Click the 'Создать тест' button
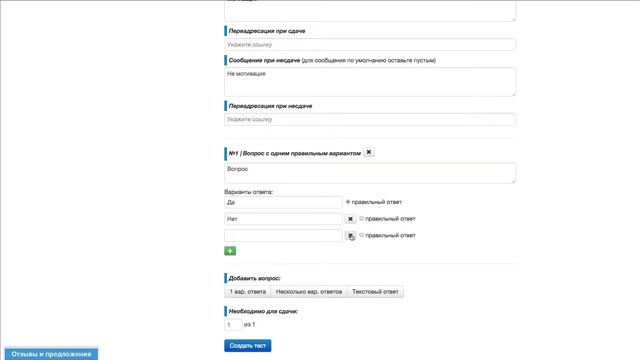Viewport: 640px width, 360px height. tap(248, 346)
